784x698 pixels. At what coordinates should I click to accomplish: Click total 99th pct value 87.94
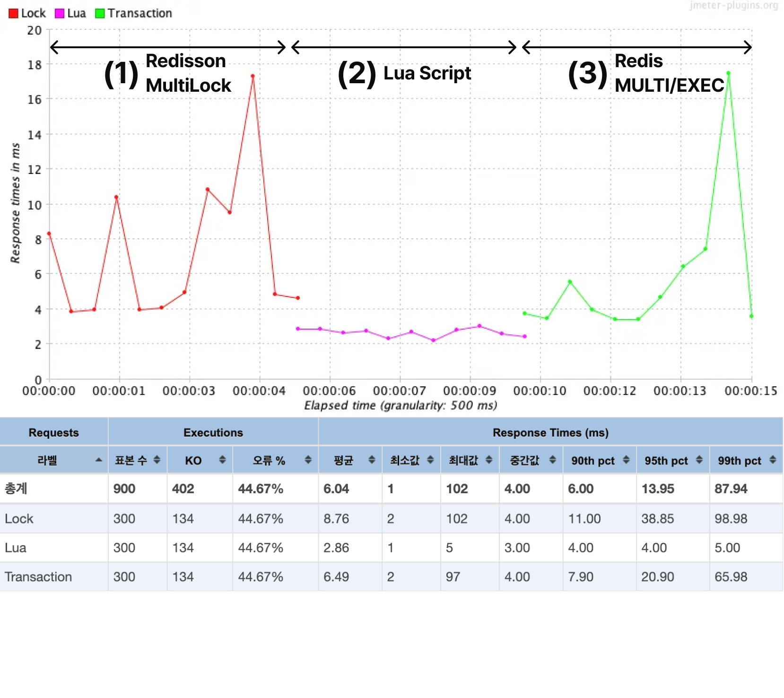coord(731,489)
